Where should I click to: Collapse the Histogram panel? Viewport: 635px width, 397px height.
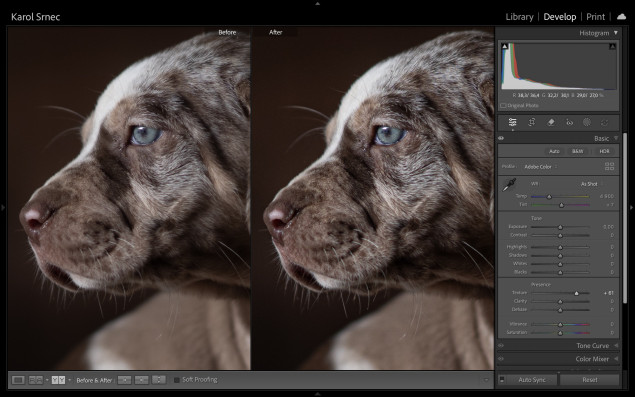(616, 33)
